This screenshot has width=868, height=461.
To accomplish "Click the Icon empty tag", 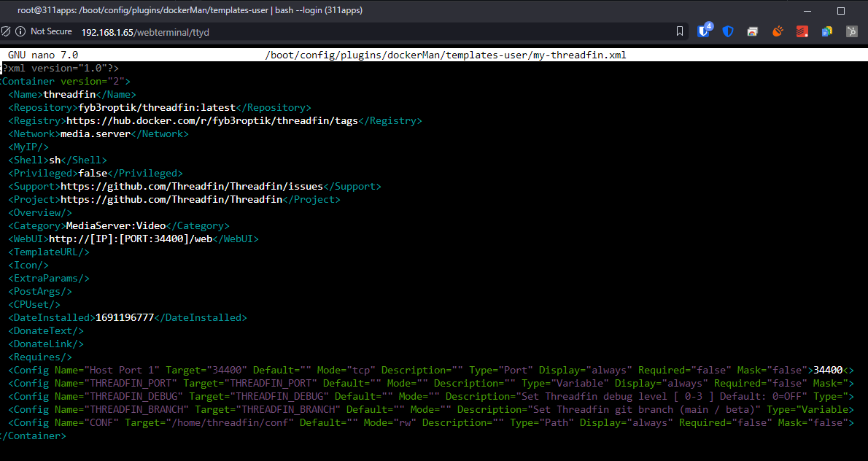I will click(x=28, y=265).
